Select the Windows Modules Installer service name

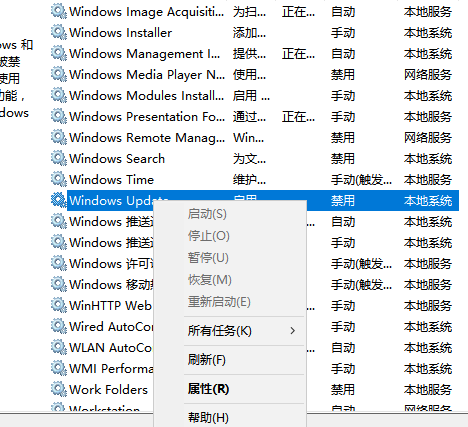146,96
